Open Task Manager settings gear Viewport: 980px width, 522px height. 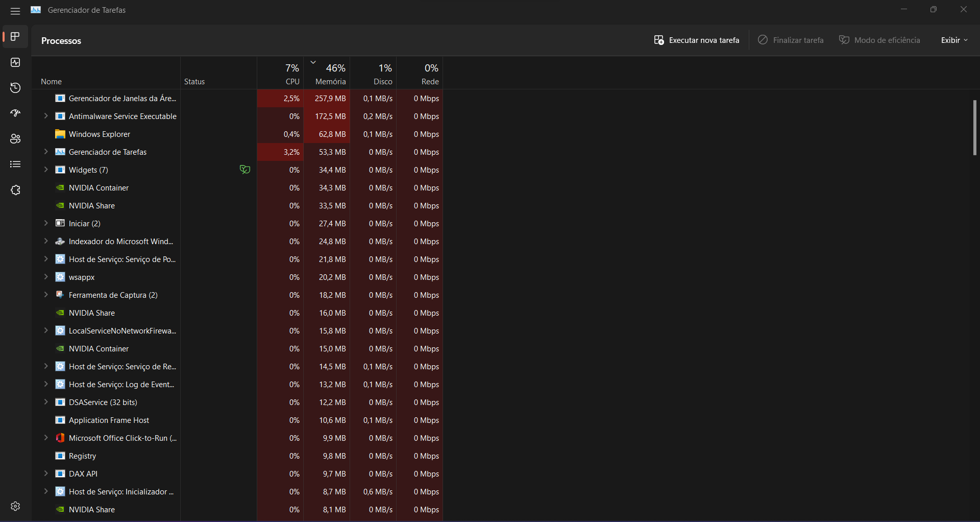[15, 506]
